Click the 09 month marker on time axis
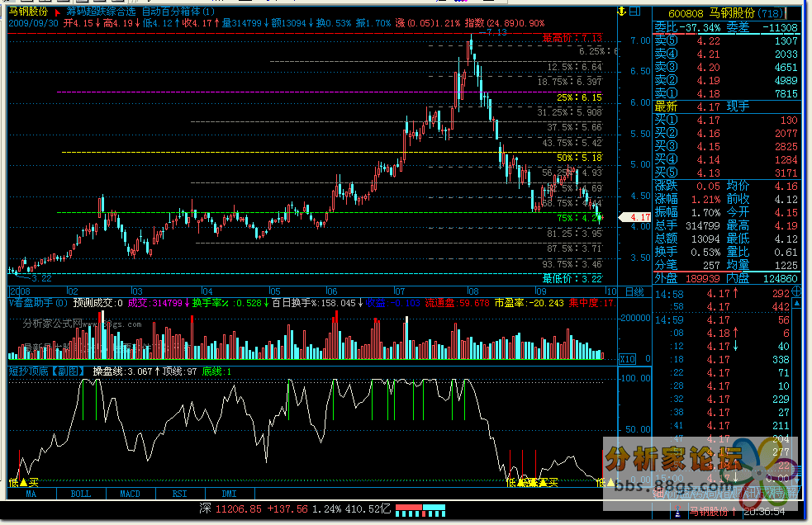This screenshot has height=525, width=812. [540, 291]
